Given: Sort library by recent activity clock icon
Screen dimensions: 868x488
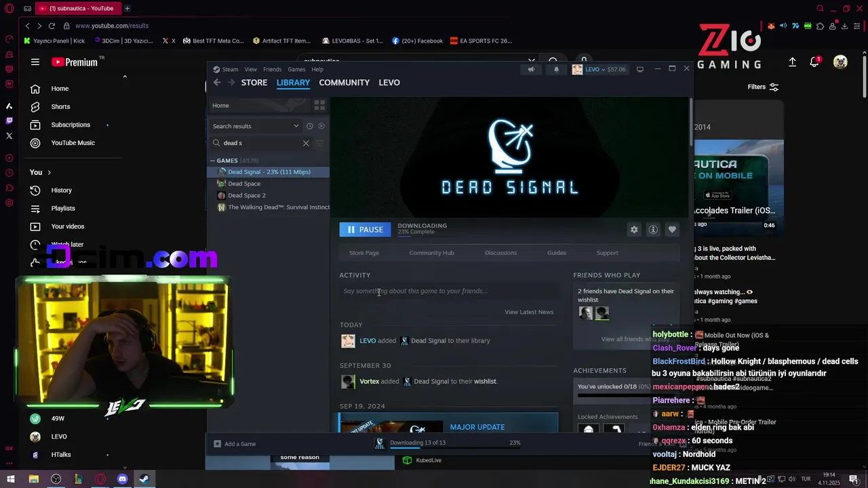Looking at the screenshot, I should pos(309,126).
